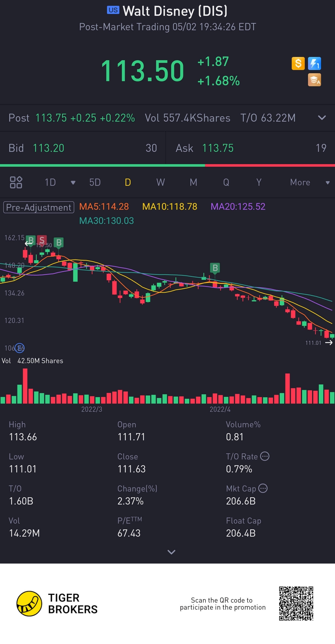Tap the T/O Rate info icon
The image size is (335, 644).
pos(265,456)
